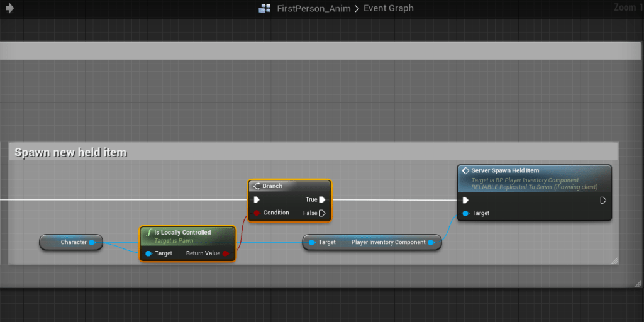Click the red Condition pin on Branch
Viewport: 644px width, 322px height.
coord(257,213)
